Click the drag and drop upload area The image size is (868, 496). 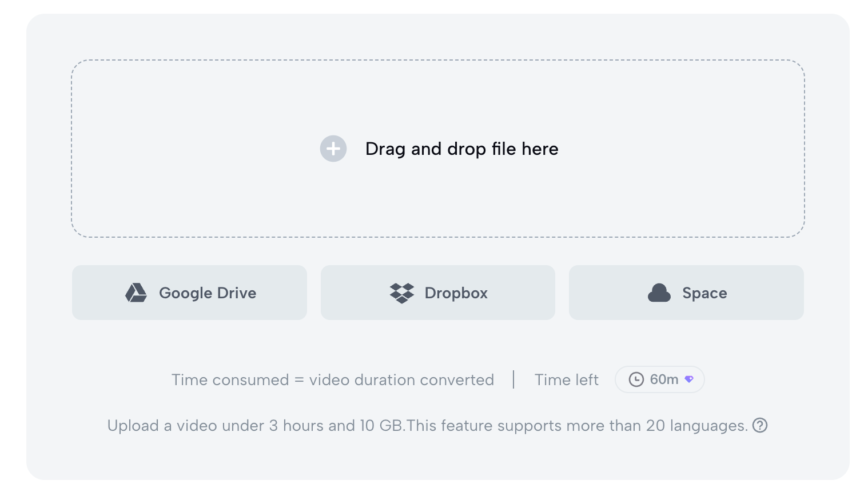[438, 149]
